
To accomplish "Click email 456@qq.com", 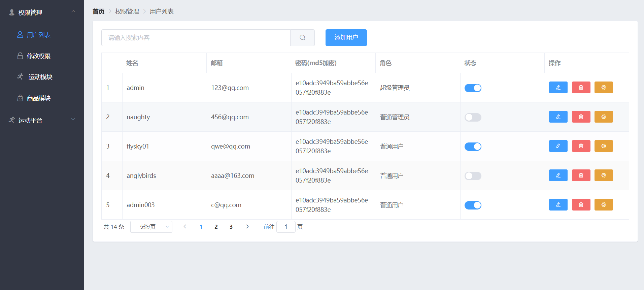I will [230, 117].
